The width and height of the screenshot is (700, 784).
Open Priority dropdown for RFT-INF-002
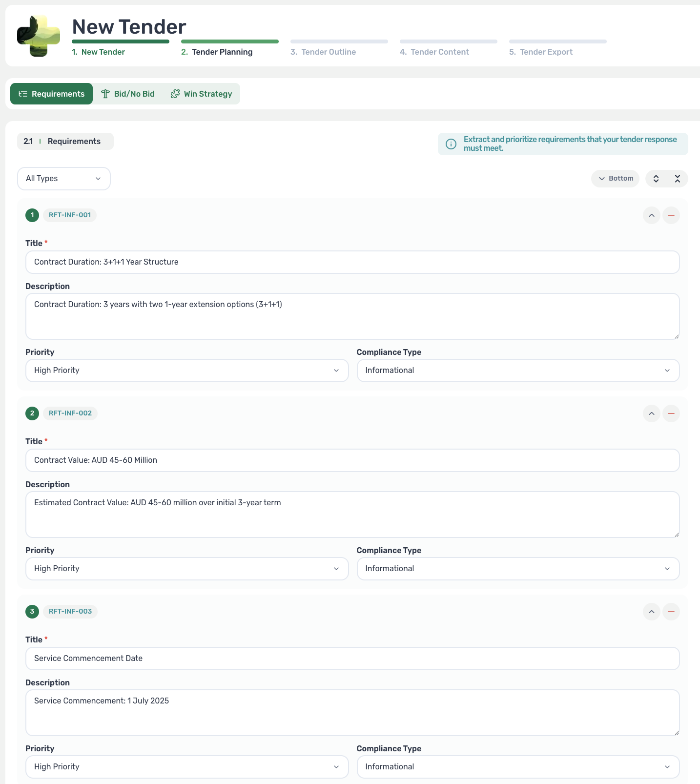pyautogui.click(x=187, y=569)
